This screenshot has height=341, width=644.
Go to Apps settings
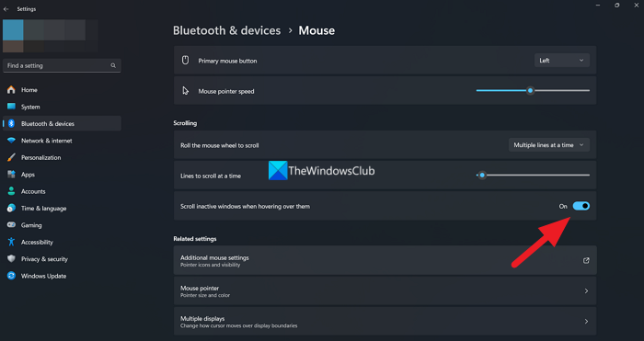coord(62,175)
